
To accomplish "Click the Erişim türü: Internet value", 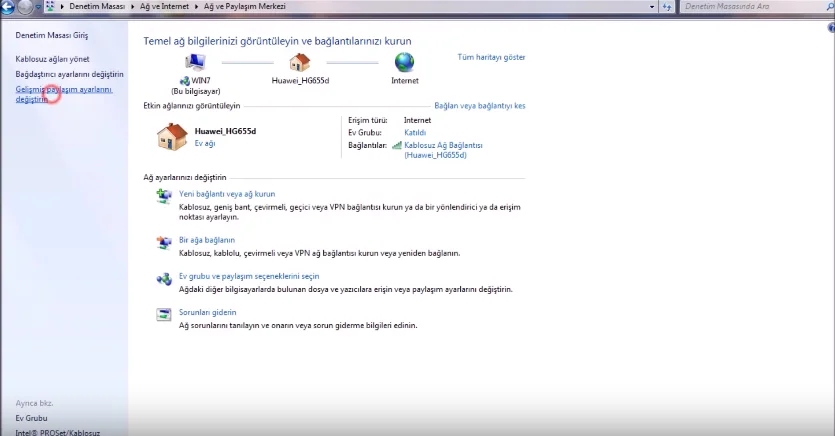I will click(418, 120).
